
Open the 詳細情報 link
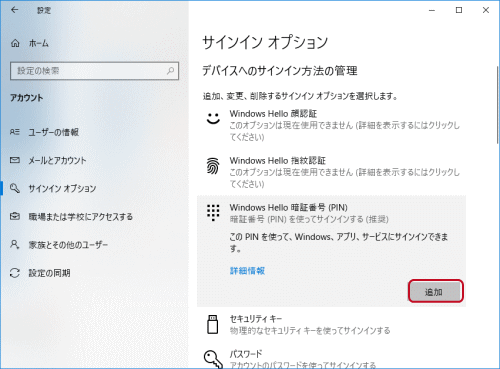click(247, 270)
